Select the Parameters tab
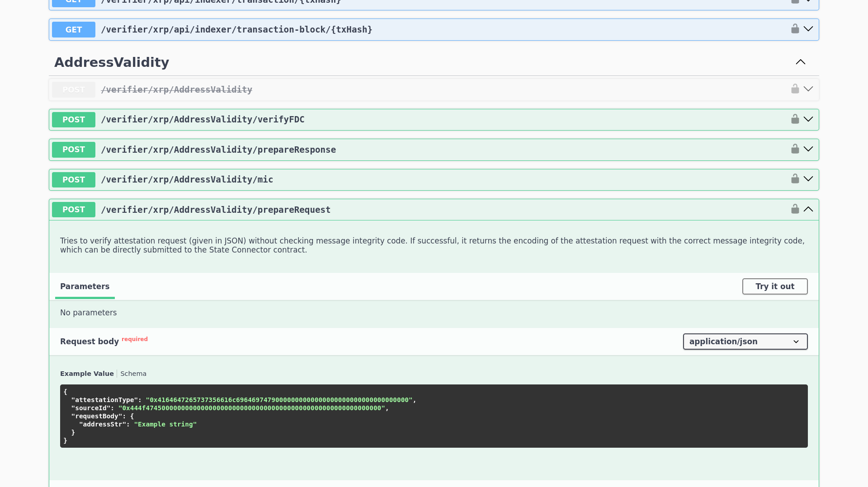Image resolution: width=868 pixels, height=487 pixels. point(85,286)
